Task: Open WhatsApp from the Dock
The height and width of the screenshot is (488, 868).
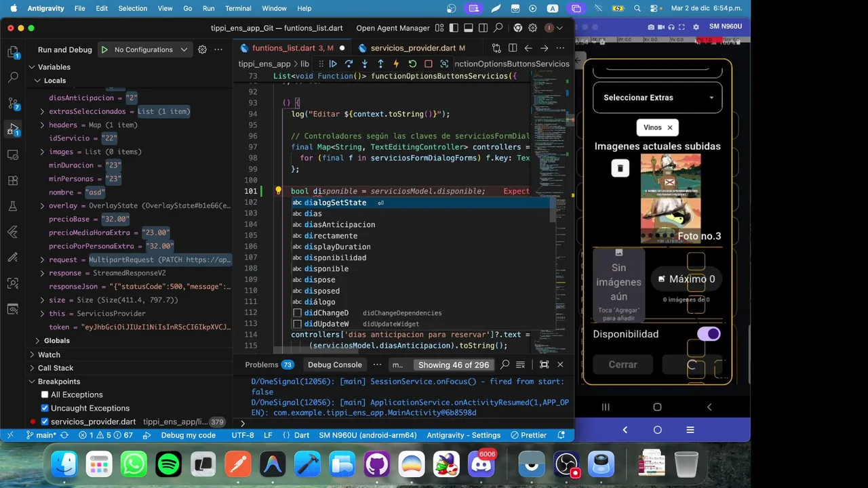Action: [x=134, y=464]
